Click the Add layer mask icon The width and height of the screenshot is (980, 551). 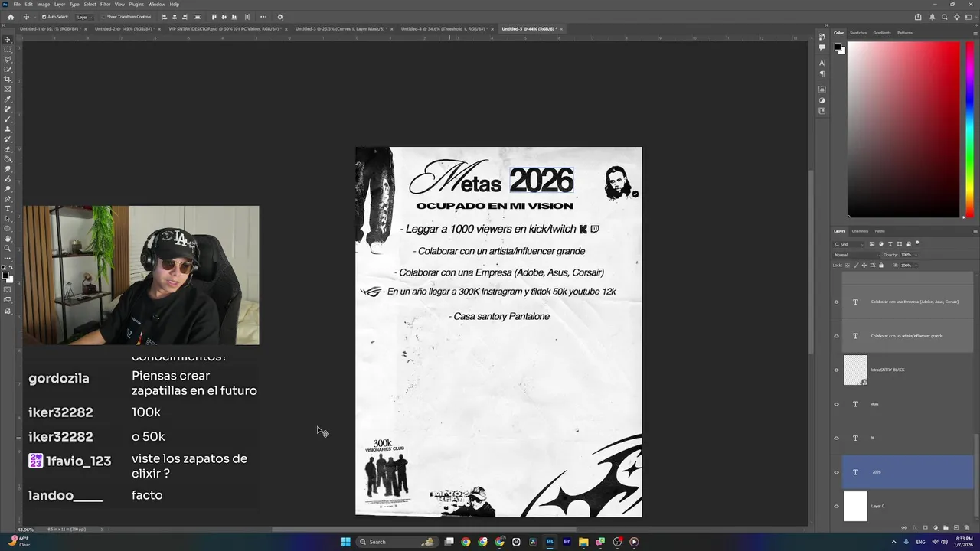(x=925, y=527)
